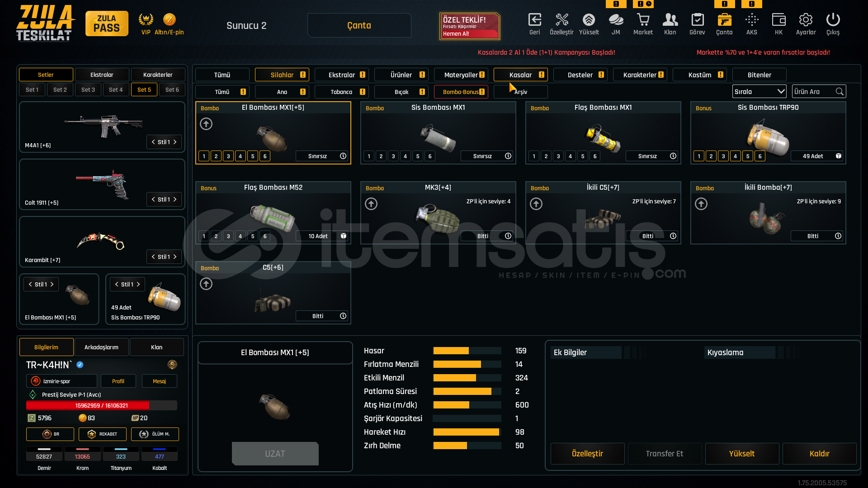Click upgrade arrow on El Bombası MX1[+5] card
Screen dimensions: 868x488
pos(206,124)
